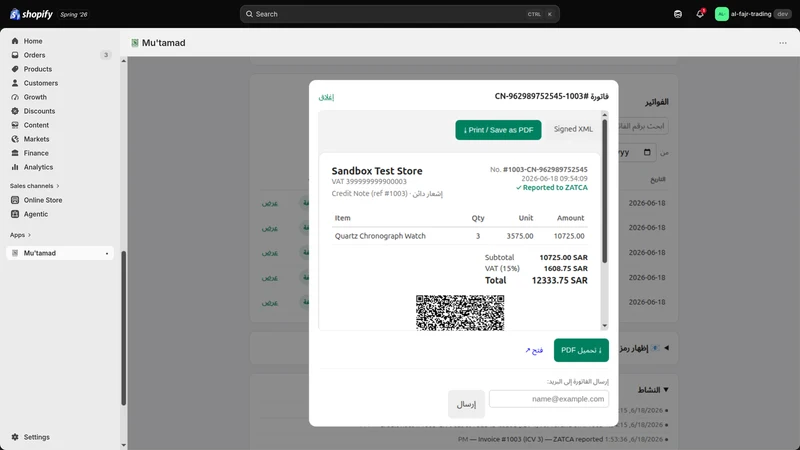Screen dimensions: 800x450
Task: Open Orders in the sidebar
Action: (34, 55)
